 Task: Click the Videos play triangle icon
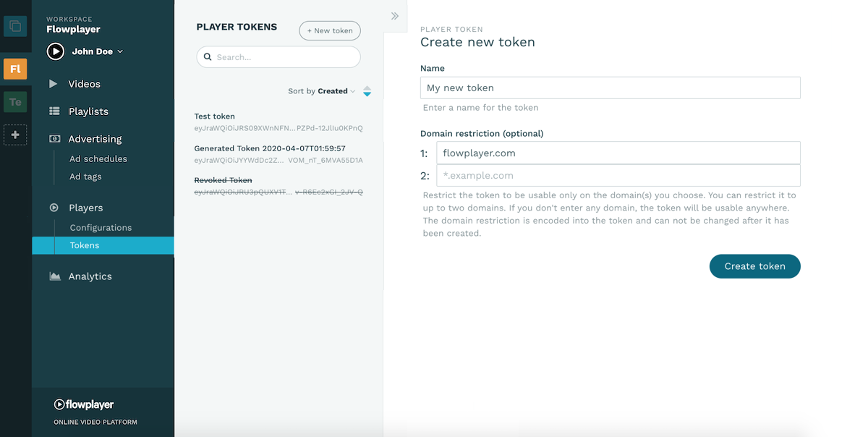pyautogui.click(x=53, y=84)
